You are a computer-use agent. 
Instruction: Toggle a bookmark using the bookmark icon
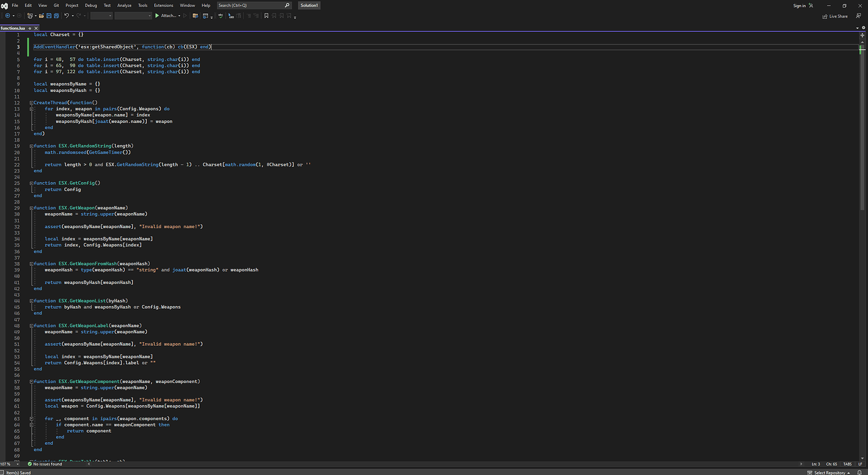click(x=266, y=16)
